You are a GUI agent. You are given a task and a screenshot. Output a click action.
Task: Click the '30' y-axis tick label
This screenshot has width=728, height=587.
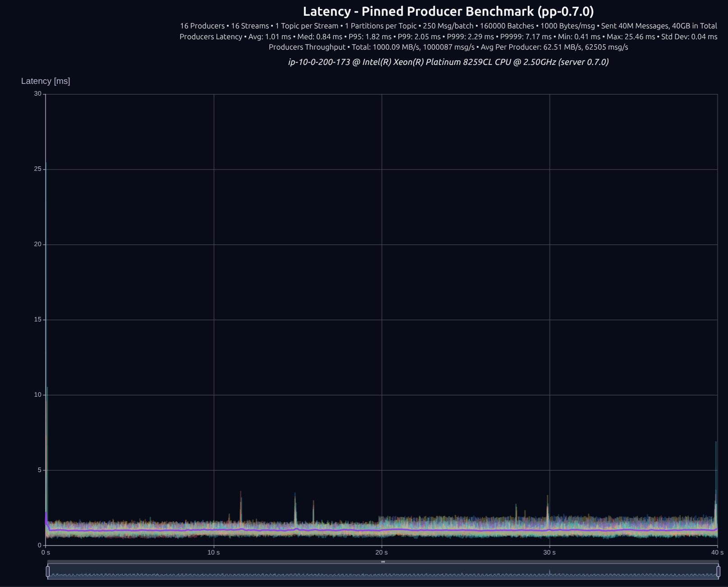pos(37,94)
